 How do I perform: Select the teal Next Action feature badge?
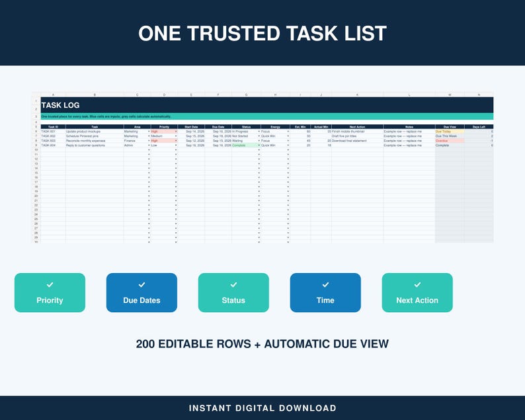tap(417, 293)
